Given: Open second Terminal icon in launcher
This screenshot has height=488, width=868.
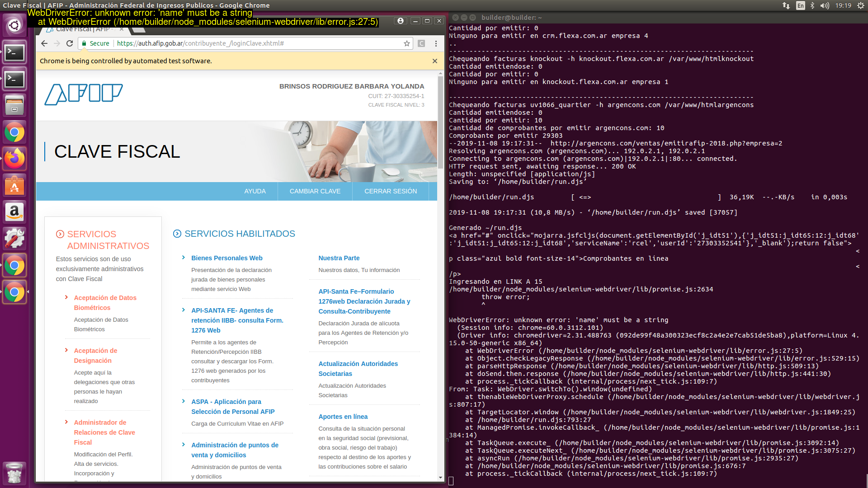Looking at the screenshot, I should click(14, 80).
